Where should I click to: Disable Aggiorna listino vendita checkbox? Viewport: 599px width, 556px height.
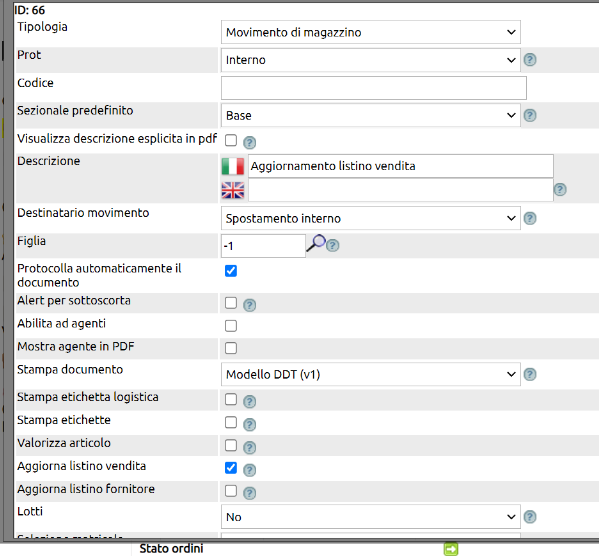pos(231,468)
